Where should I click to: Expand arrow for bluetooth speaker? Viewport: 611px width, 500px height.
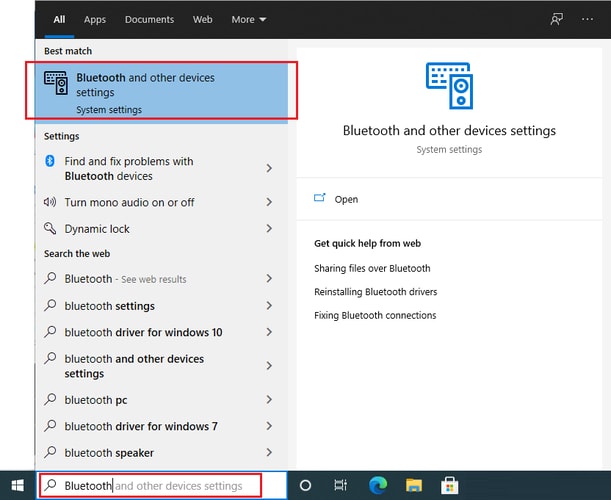269,452
